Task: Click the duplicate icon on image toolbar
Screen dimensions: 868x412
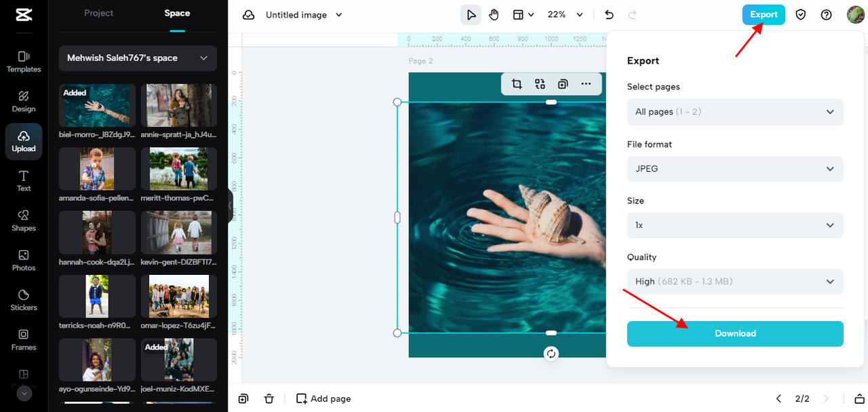Action: [x=563, y=84]
